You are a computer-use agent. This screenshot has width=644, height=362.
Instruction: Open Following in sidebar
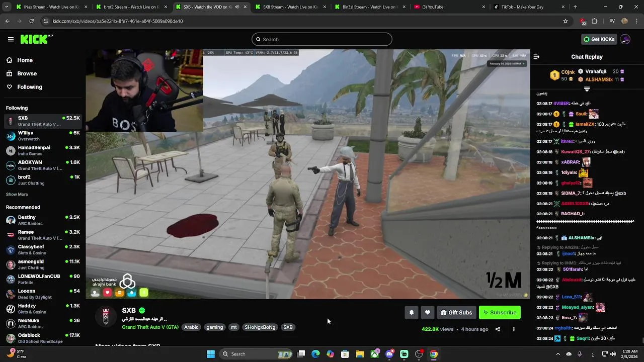click(30, 87)
